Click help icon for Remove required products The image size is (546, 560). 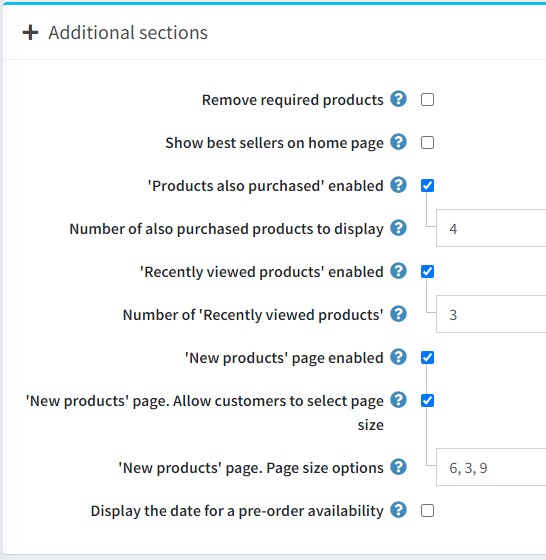(x=398, y=99)
